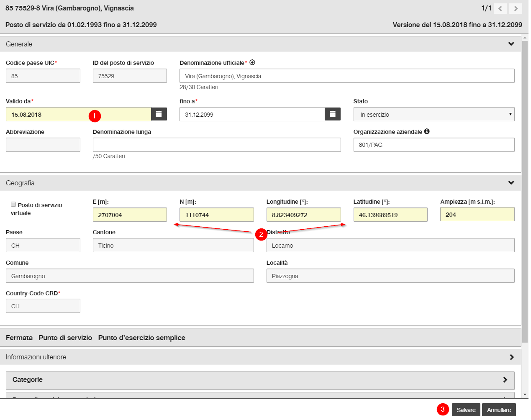Open calendar picker for Valido da
The width and height of the screenshot is (531, 420).
pos(159,114)
